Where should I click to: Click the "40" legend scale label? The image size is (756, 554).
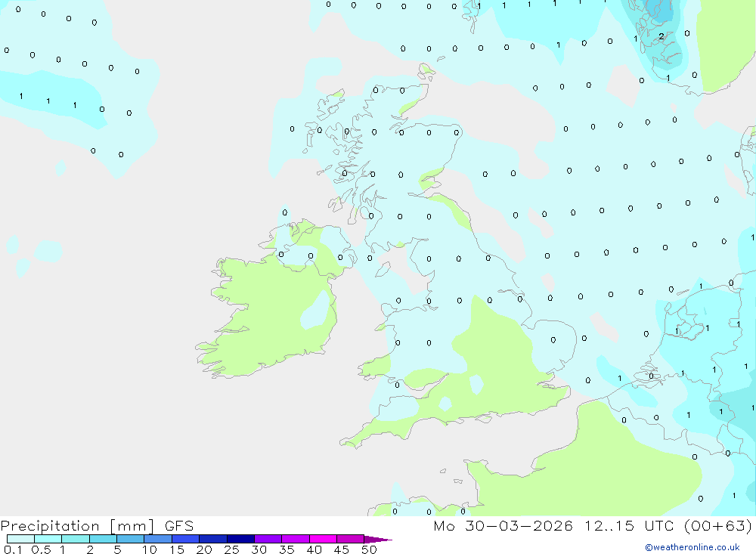(x=314, y=549)
